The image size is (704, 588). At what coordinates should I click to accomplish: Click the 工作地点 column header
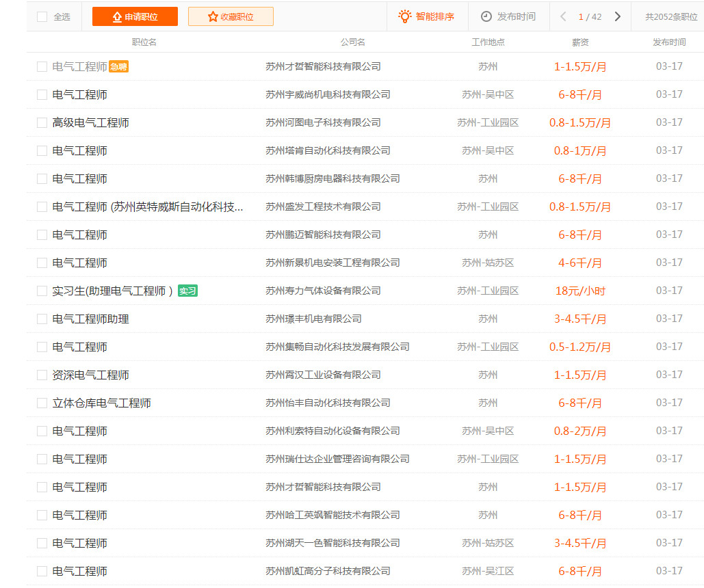point(488,42)
